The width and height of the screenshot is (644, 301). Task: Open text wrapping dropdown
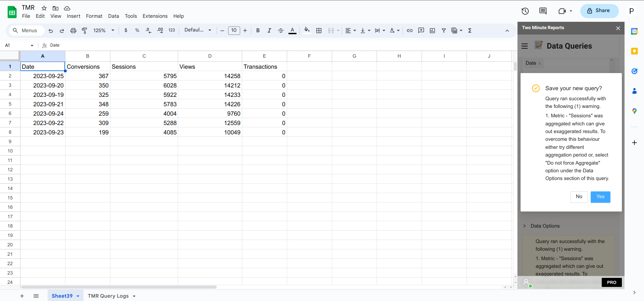tap(380, 31)
